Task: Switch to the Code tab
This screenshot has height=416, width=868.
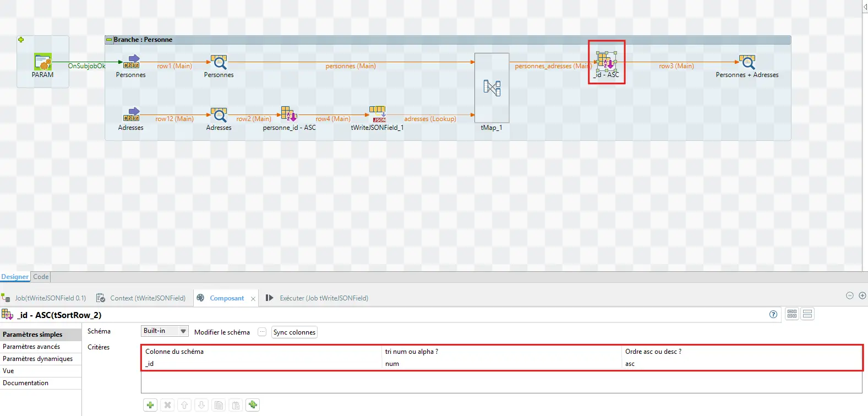Action: click(41, 277)
